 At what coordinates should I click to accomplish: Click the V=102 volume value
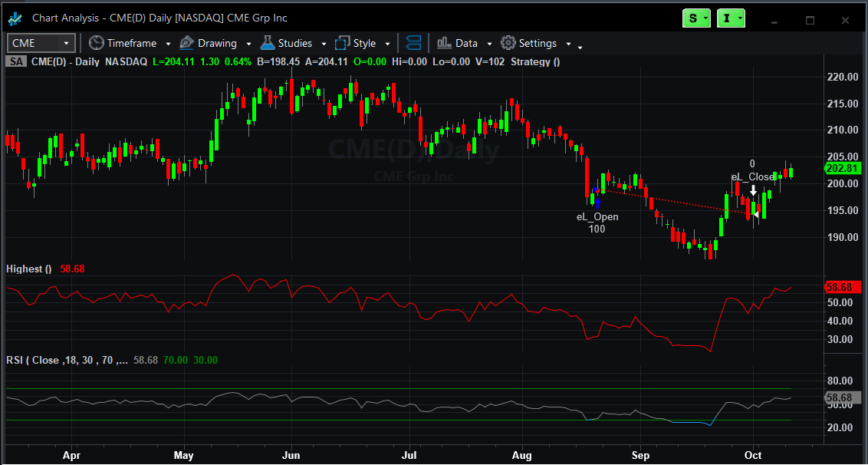coord(490,62)
